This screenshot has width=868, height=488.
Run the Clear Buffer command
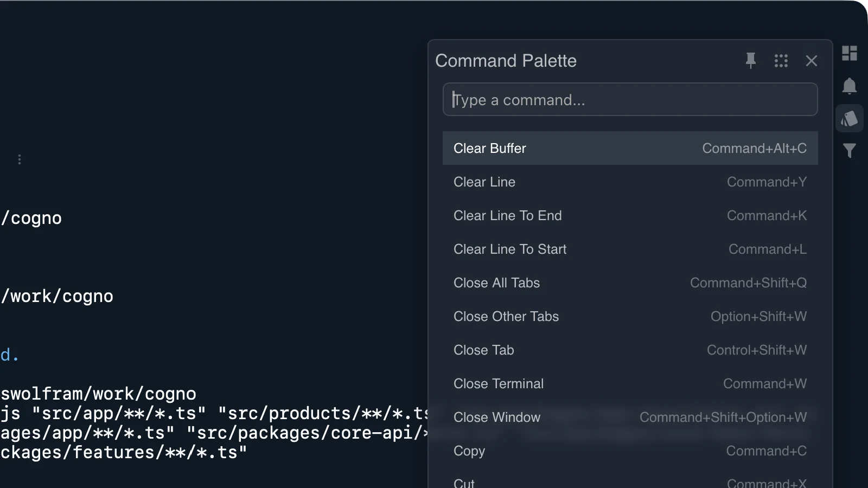click(629, 148)
